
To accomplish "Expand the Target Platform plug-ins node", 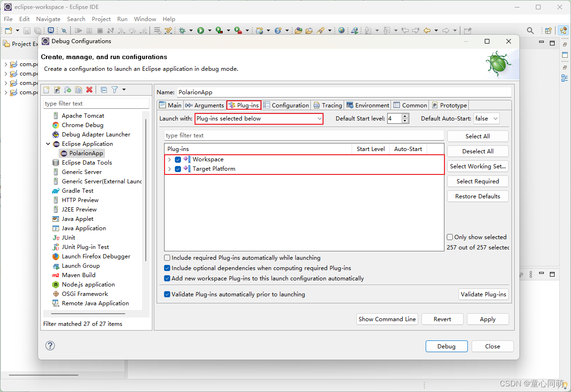I will 169,169.
